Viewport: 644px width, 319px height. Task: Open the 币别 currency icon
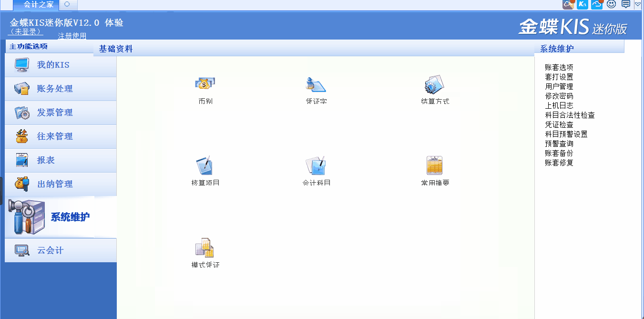(x=205, y=84)
